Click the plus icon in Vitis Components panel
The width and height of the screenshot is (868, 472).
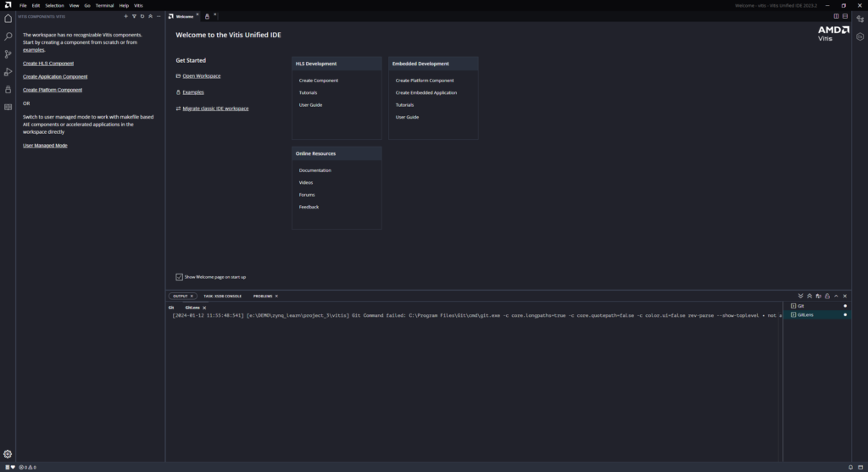125,17
